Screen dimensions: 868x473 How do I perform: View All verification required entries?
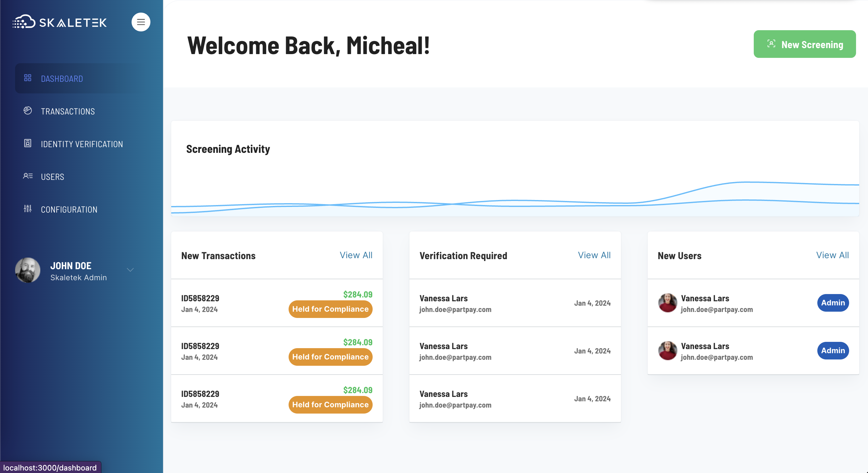tap(594, 255)
